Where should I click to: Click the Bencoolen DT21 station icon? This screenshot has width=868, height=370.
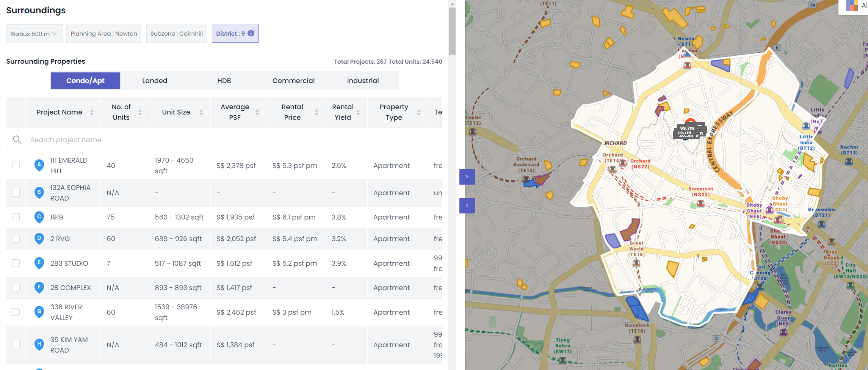click(821, 224)
